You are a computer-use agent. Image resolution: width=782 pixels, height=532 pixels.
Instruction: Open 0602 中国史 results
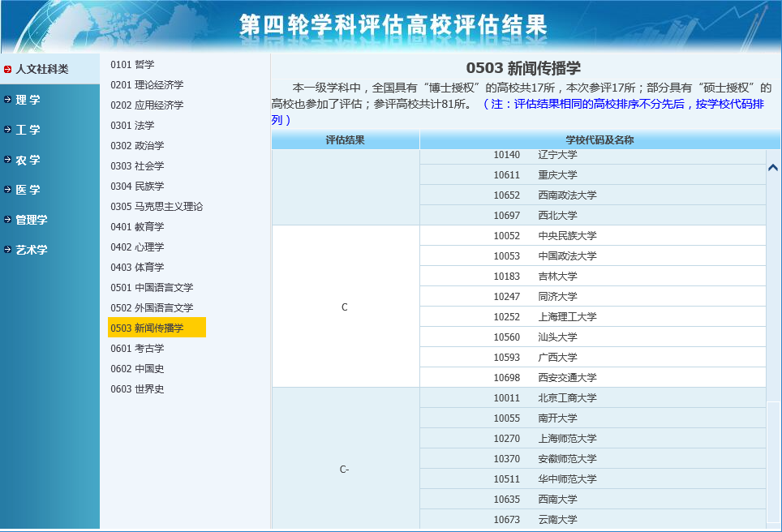[137, 368]
